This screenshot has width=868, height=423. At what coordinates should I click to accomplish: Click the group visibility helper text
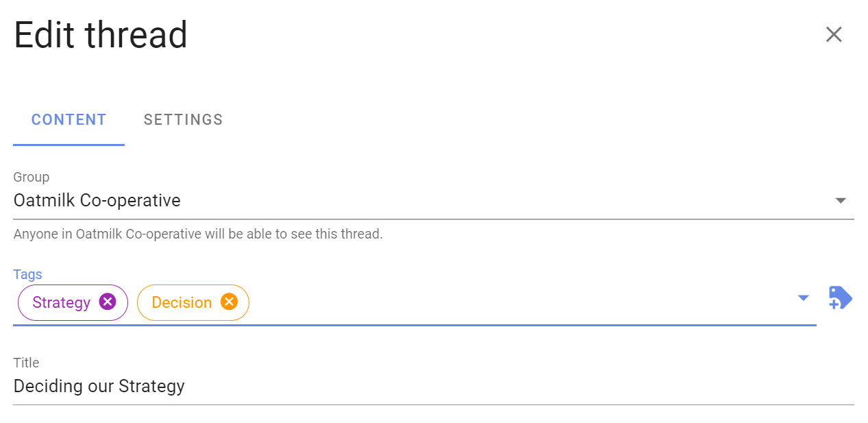pos(198,234)
